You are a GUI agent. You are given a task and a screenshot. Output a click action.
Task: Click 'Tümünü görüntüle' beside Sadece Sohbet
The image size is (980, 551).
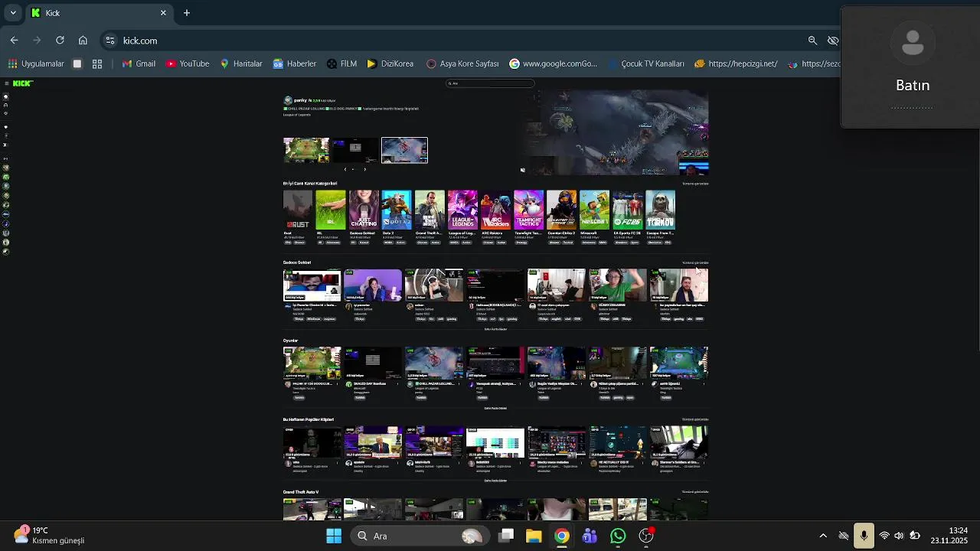[695, 262]
